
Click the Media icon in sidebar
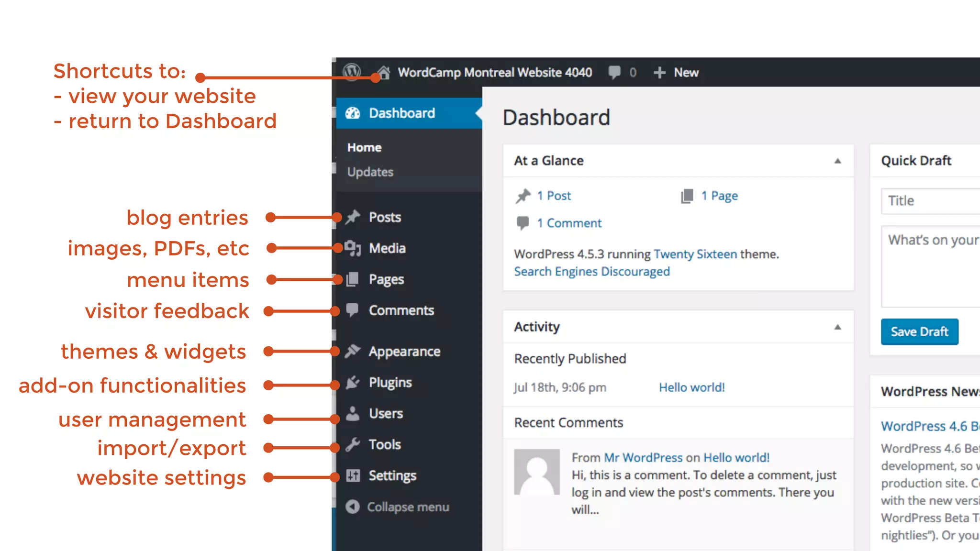[353, 248]
